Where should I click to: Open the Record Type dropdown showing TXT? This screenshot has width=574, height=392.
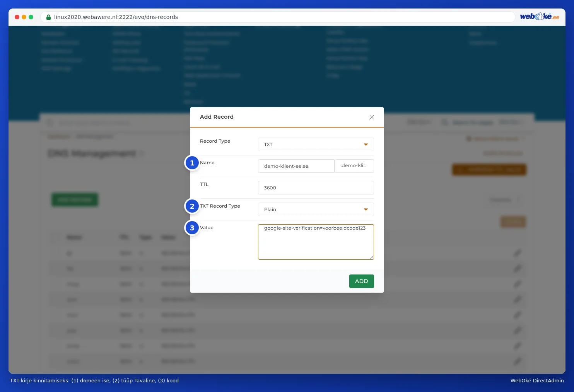[316, 145]
